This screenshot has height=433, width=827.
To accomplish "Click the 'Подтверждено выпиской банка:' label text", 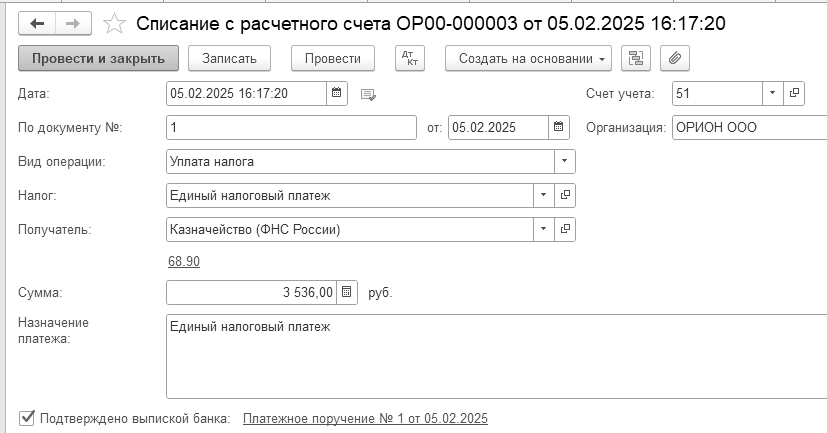I will click(x=136, y=419).
